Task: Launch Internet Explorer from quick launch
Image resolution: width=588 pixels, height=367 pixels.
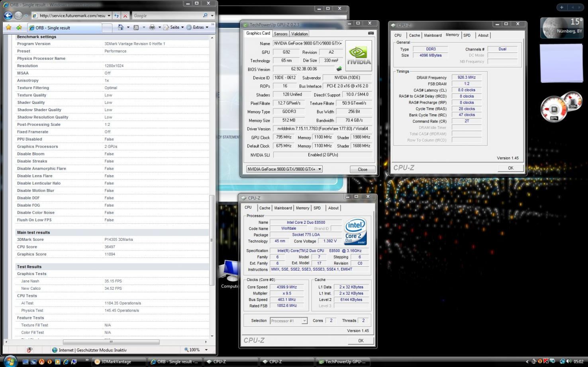Action: 66,362
